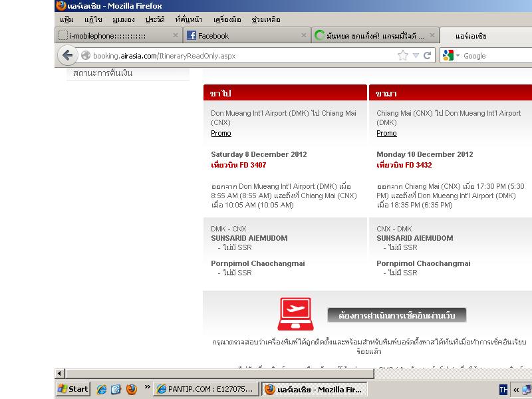Click flight number FD 3432 text

[x=419, y=165]
